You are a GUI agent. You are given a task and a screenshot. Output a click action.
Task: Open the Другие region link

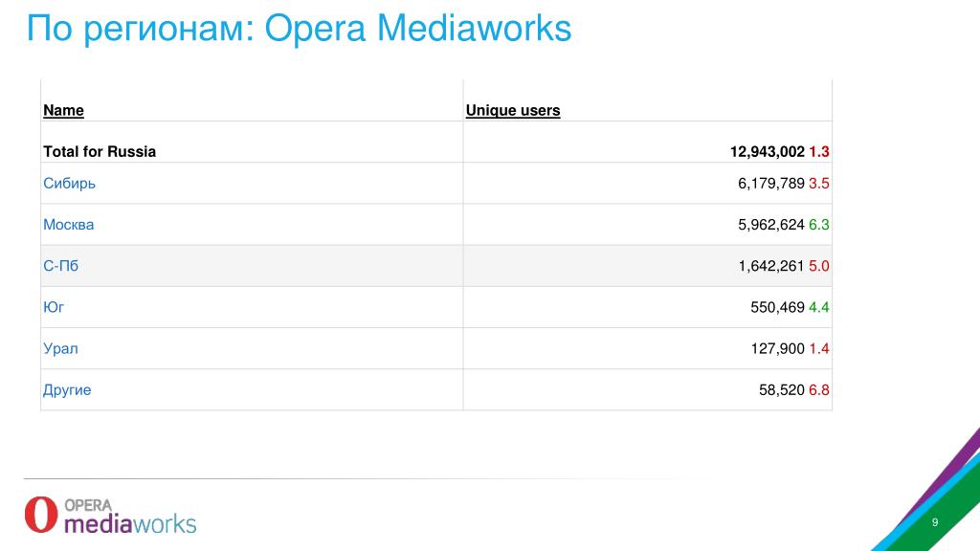tap(67, 390)
